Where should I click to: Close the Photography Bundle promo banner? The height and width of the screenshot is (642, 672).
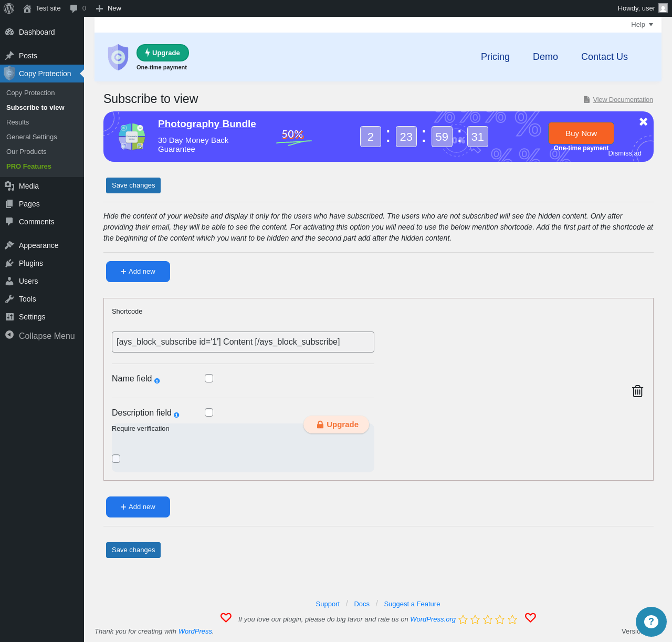click(x=643, y=122)
